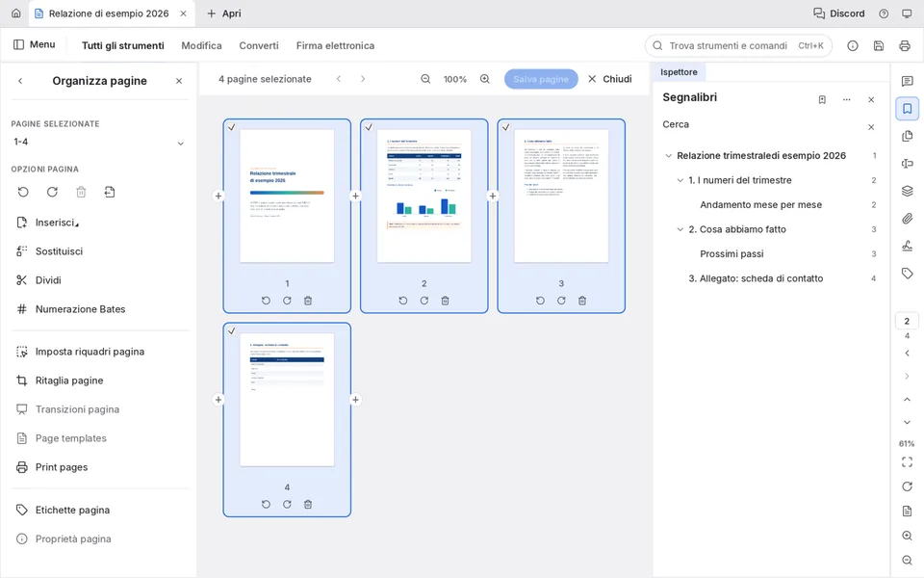Delete page 4 using its trash icon
Image resolution: width=924 pixels, height=578 pixels.
point(308,504)
